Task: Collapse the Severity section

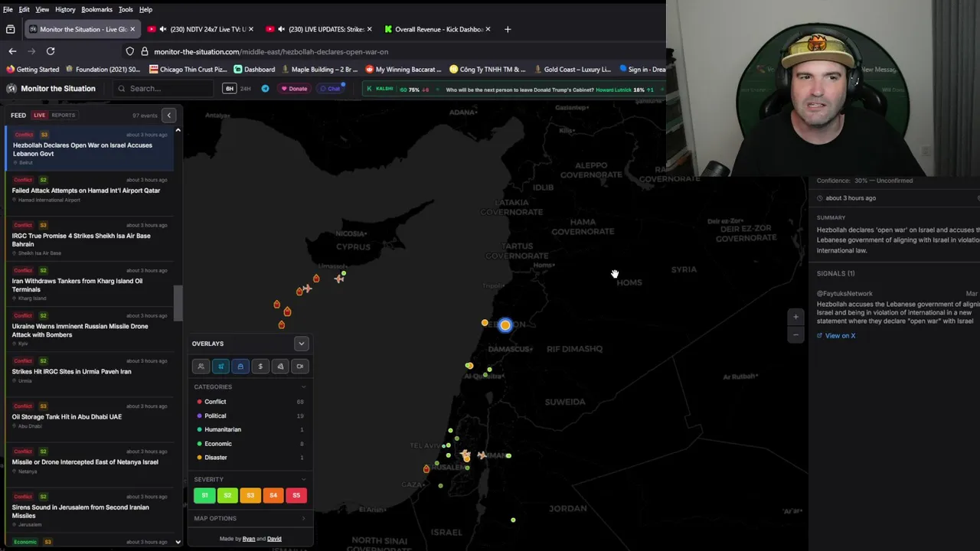Action: (x=303, y=480)
